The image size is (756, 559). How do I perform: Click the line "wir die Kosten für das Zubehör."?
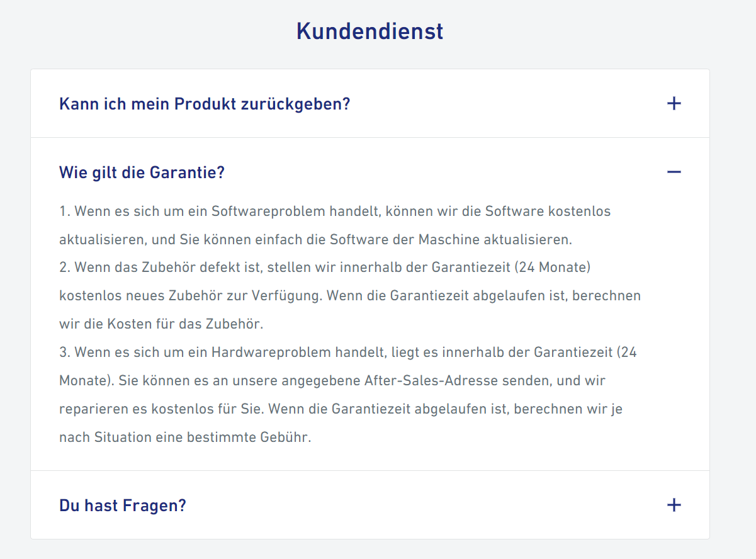(x=161, y=324)
